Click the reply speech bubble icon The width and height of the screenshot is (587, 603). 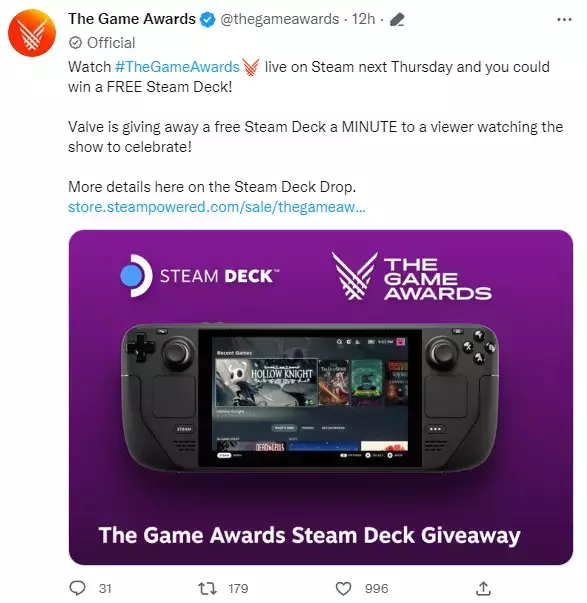[77, 588]
